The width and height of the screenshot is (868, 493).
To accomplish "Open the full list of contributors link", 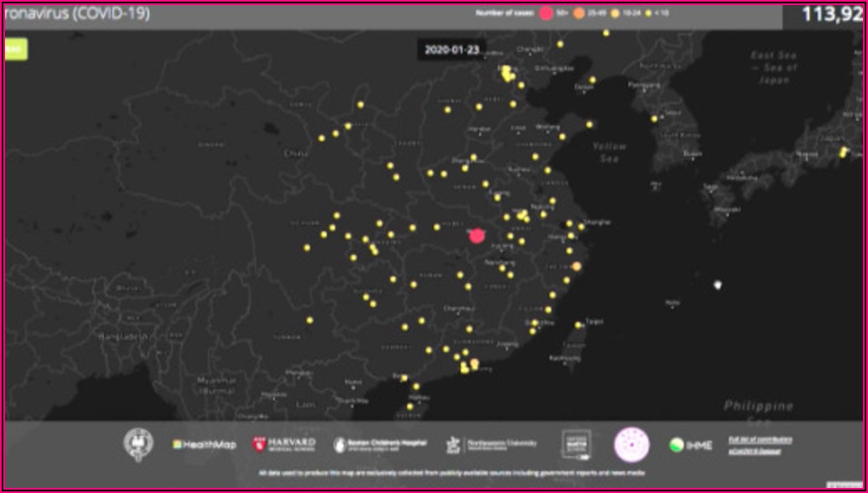I will click(x=759, y=440).
